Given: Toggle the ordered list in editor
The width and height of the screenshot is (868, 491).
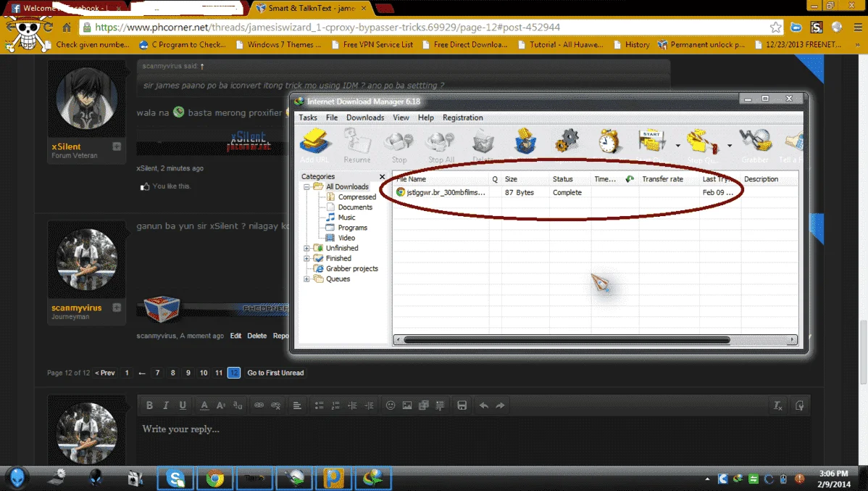Looking at the screenshot, I should (335, 405).
